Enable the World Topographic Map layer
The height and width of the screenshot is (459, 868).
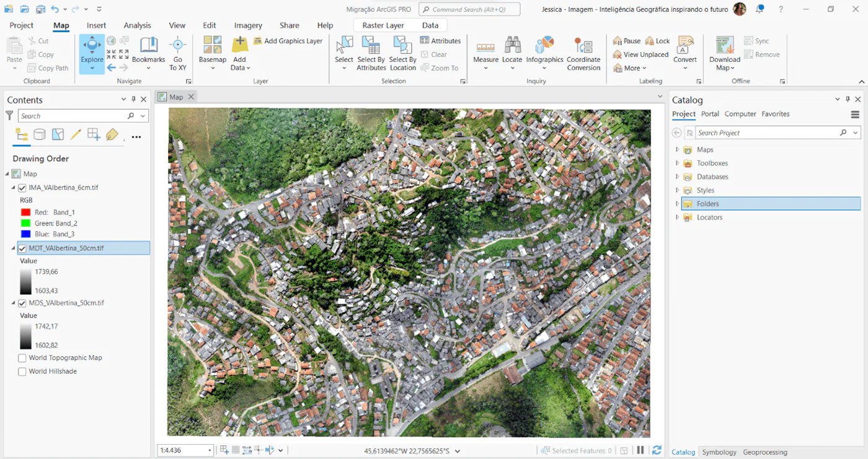pyautogui.click(x=22, y=358)
